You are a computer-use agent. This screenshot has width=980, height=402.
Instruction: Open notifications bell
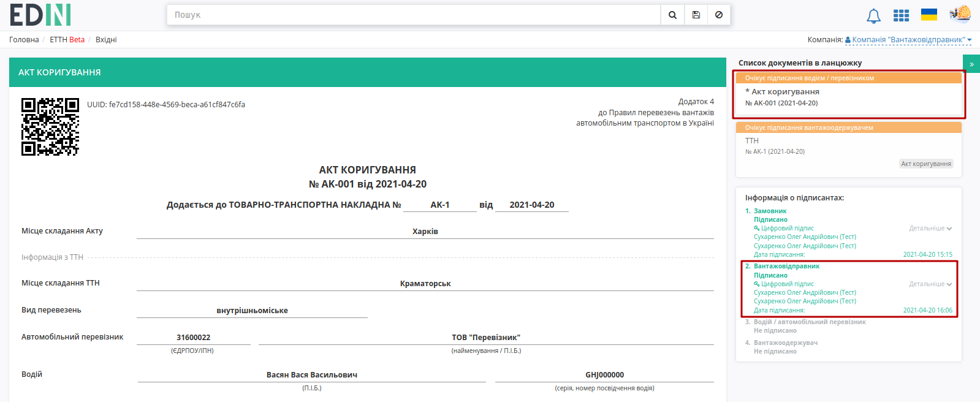coord(873,16)
